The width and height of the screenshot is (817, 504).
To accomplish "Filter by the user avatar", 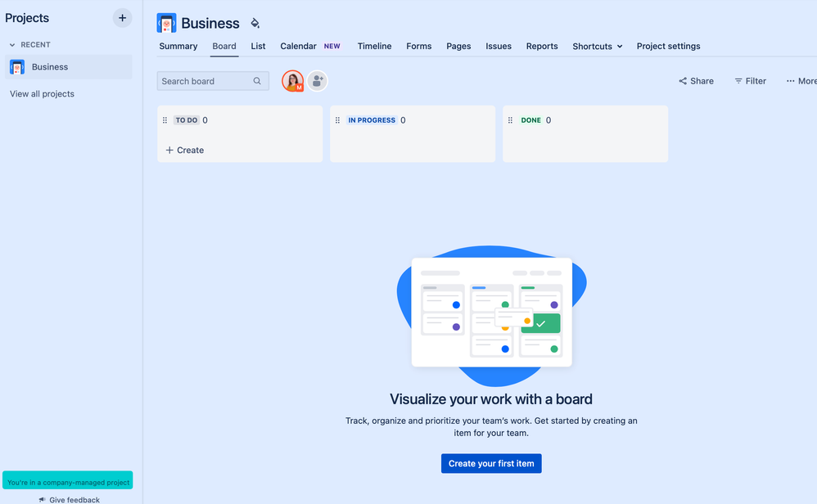I will (293, 81).
